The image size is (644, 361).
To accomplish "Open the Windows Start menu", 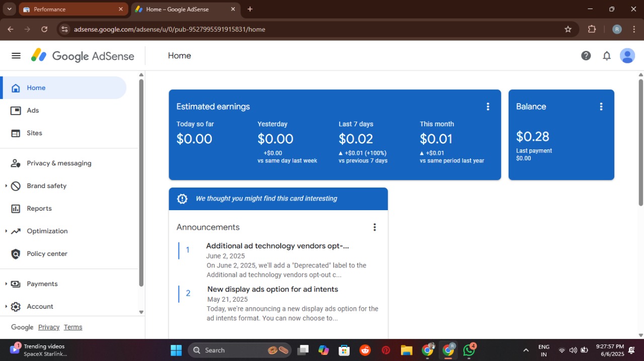I will pyautogui.click(x=176, y=350).
